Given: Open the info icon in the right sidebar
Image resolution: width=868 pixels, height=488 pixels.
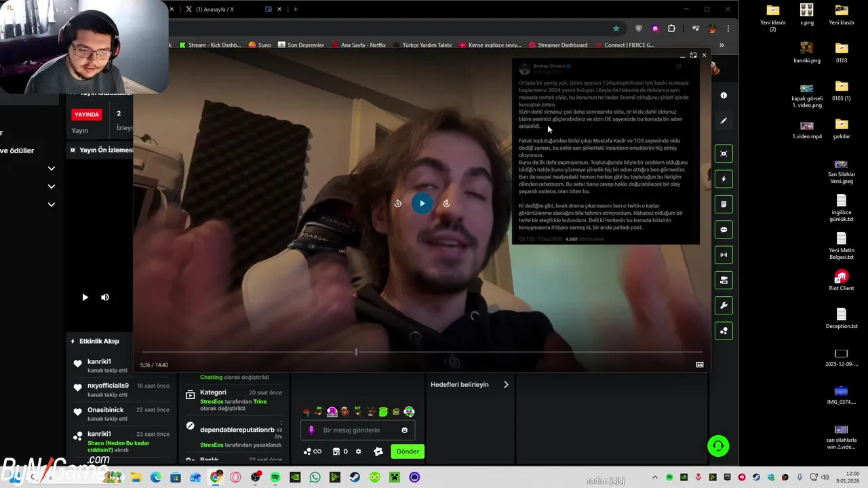Looking at the screenshot, I should [724, 96].
